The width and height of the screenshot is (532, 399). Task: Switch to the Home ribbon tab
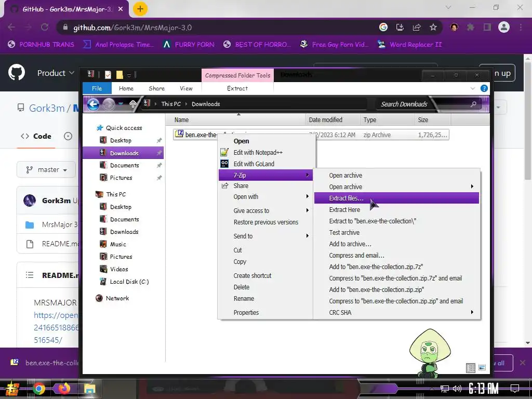point(126,88)
